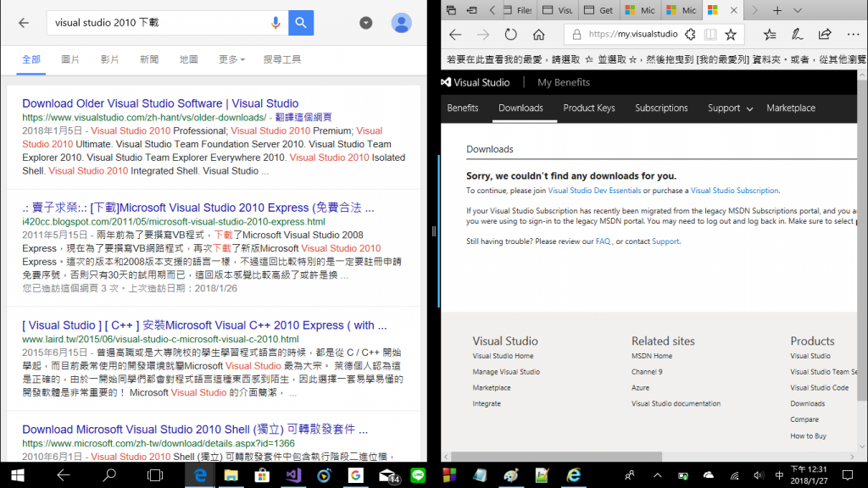Screen dimensions: 868x488
Task: Click Visual Studio documentation footer link
Action: tap(676, 403)
